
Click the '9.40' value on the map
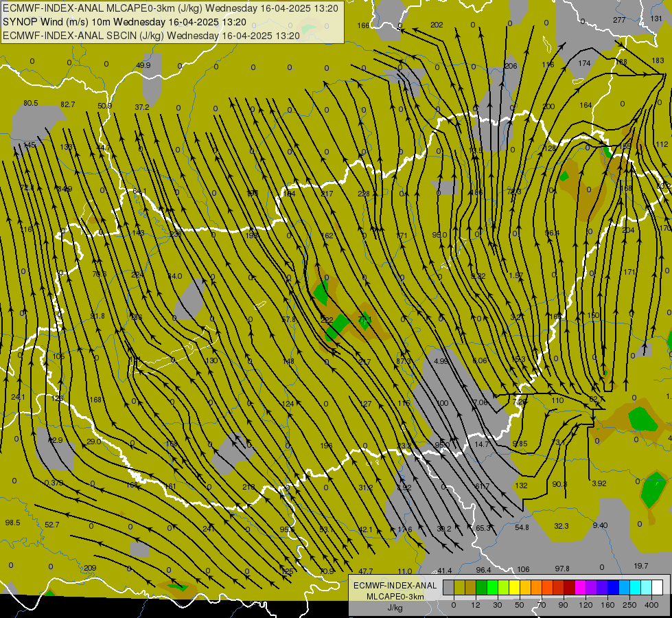pos(600,525)
